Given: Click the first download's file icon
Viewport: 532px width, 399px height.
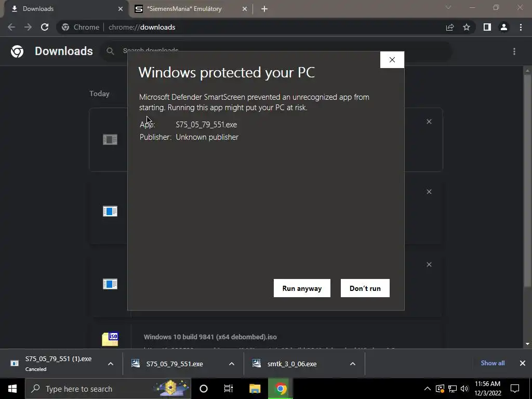Looking at the screenshot, I should pos(110,139).
